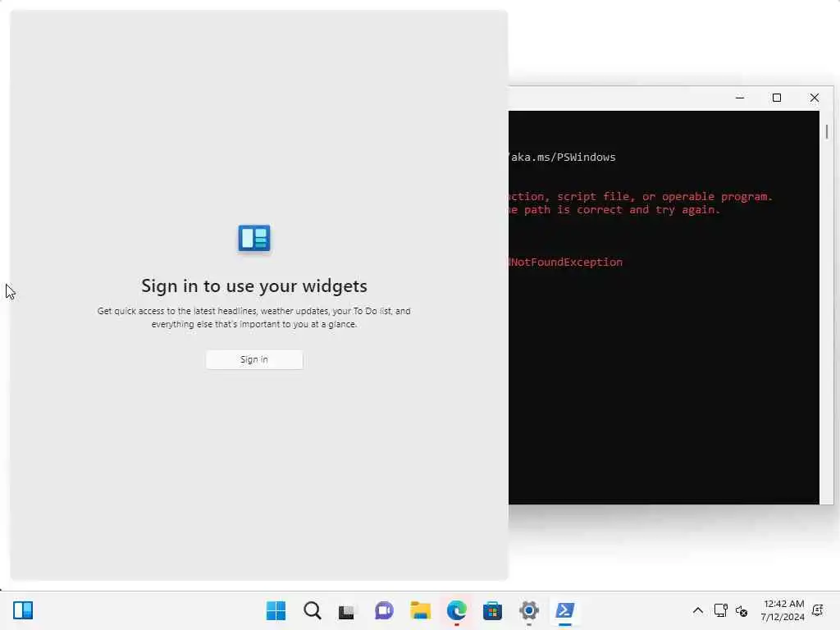Open taskbar Search

click(x=313, y=610)
